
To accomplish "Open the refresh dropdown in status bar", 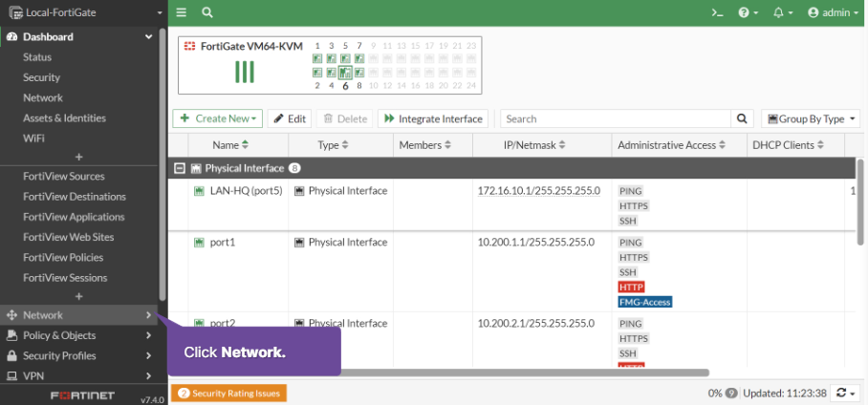I will click(x=846, y=394).
